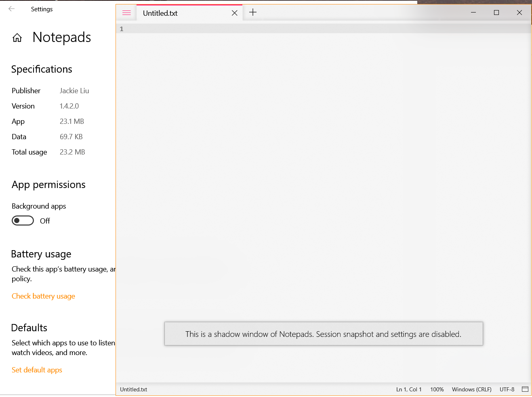532x397 pixels.
Task: Open the Set default apps link
Action: point(37,370)
